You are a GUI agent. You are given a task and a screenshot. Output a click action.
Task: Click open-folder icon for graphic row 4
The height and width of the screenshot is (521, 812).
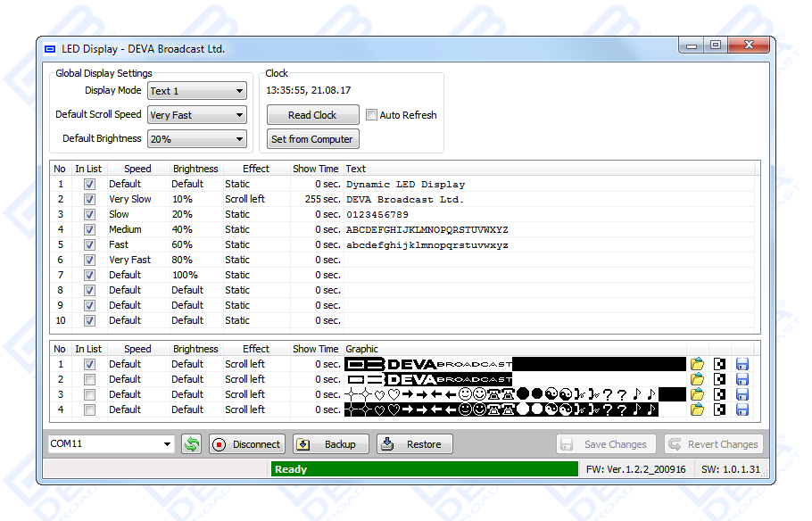[697, 409]
